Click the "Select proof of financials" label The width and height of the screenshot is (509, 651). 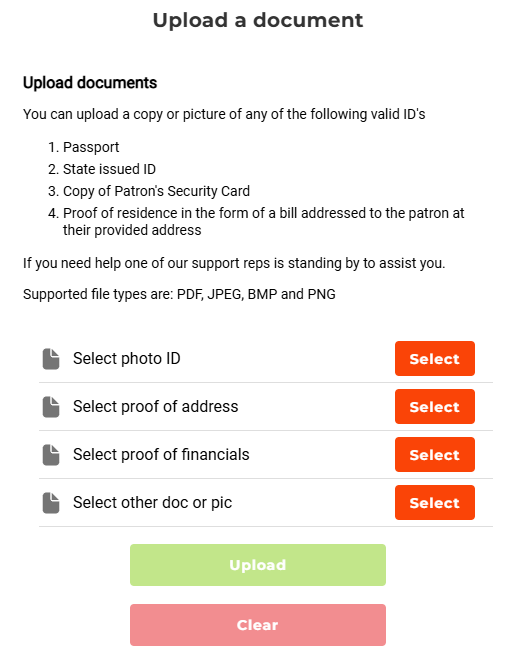161,455
